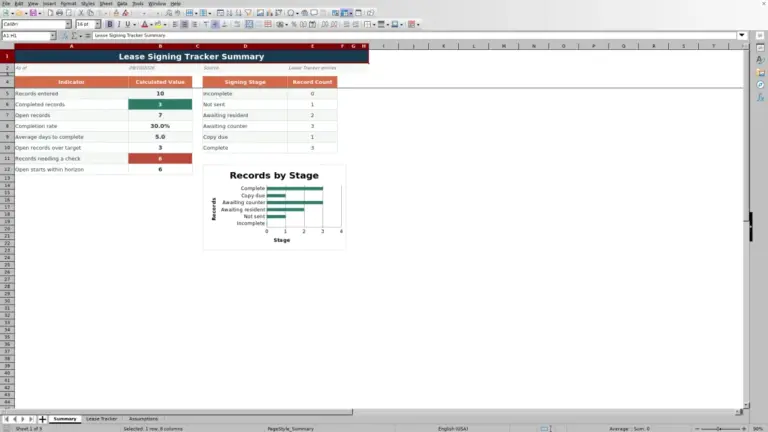This screenshot has height=432, width=768.
Task: Click the font color red swatch
Action: pos(144,24)
